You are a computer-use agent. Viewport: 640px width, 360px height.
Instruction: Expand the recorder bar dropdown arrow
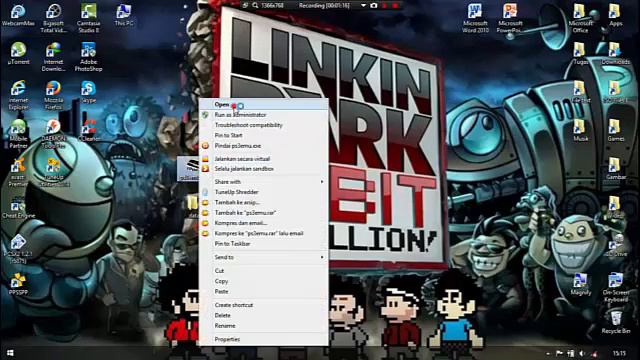point(363,6)
